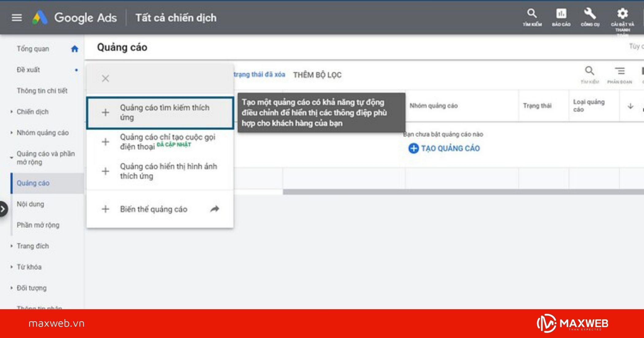Expand the Từ khóa sidebar section
Screen dimensions: 644x338
click(x=11, y=267)
